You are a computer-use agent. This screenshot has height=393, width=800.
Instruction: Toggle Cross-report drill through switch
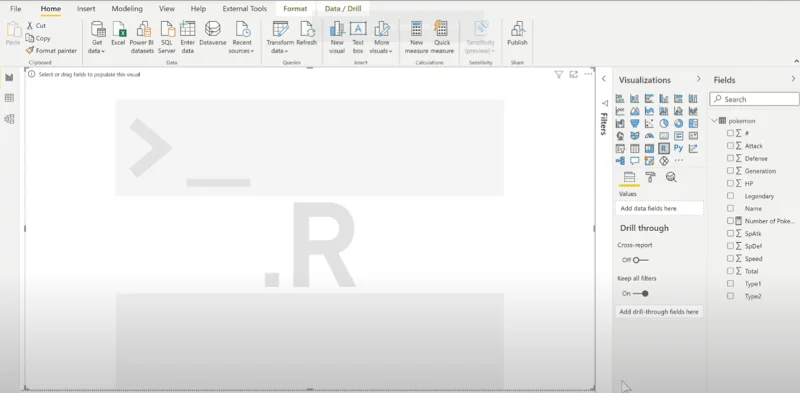[x=641, y=260]
